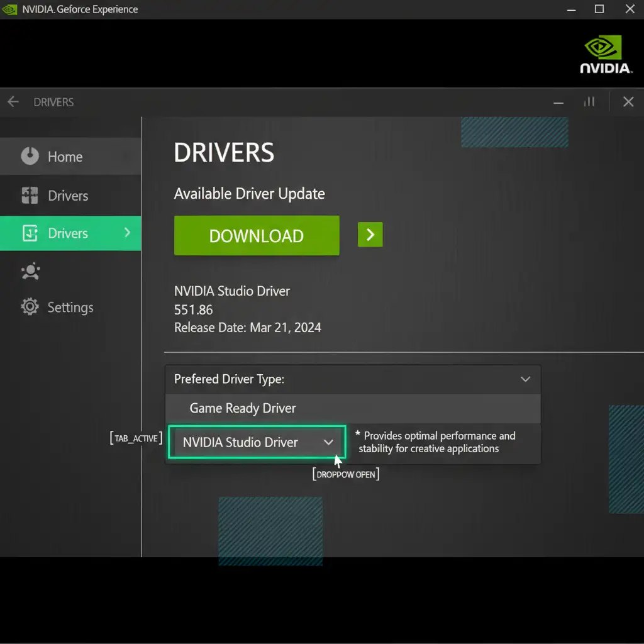The image size is (644, 644).
Task: Choose NVIDIA Studio Driver from the list
Action: point(240,442)
